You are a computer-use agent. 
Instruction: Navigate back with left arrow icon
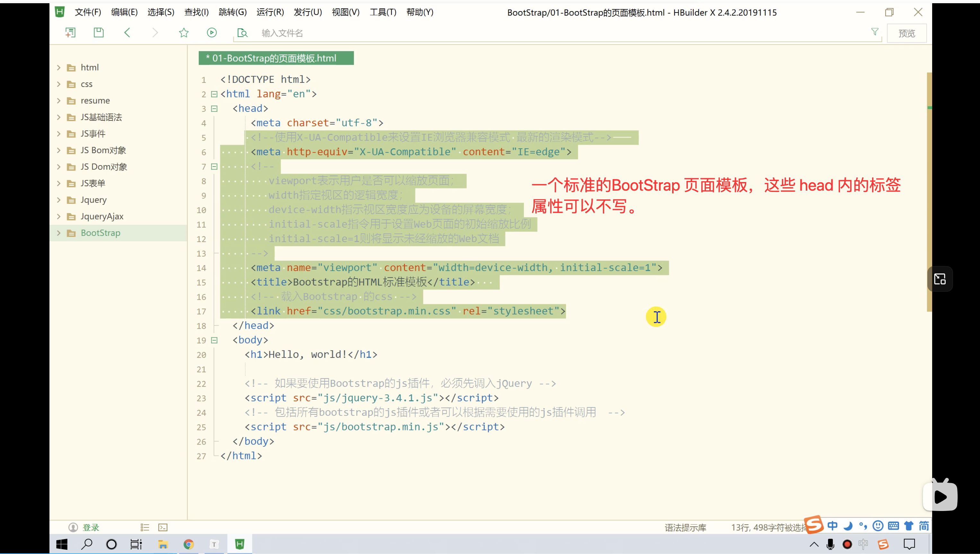pos(127,33)
